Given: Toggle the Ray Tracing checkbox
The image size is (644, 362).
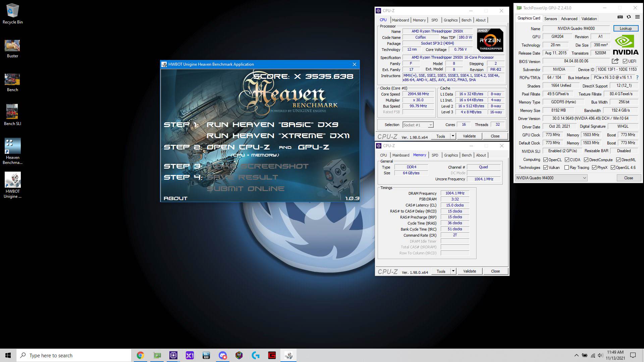Looking at the screenshot, I should pos(567,168).
